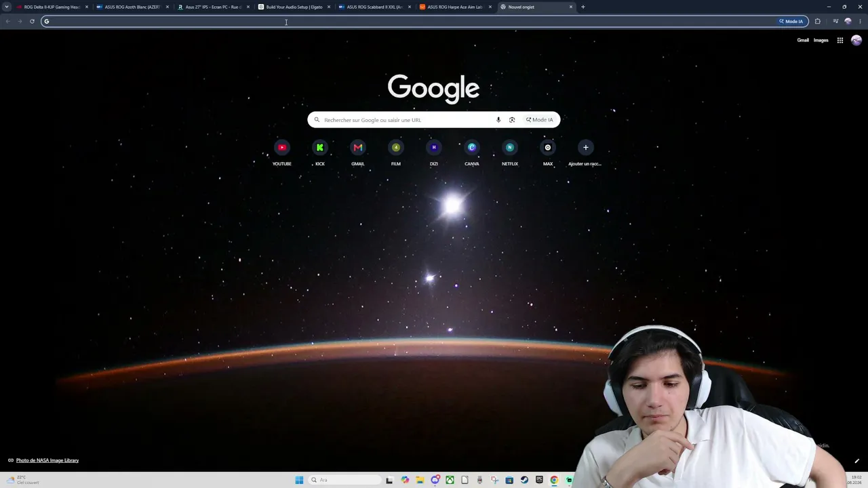The image size is (868, 488).
Task: Switch to the ASUS ROG Azoth Blanc tab
Action: [x=133, y=7]
